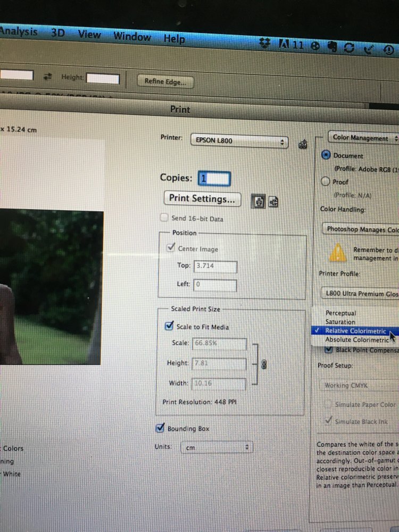The height and width of the screenshot is (532, 399).
Task: Click the phone handset menu bar icon
Action: (x=368, y=49)
